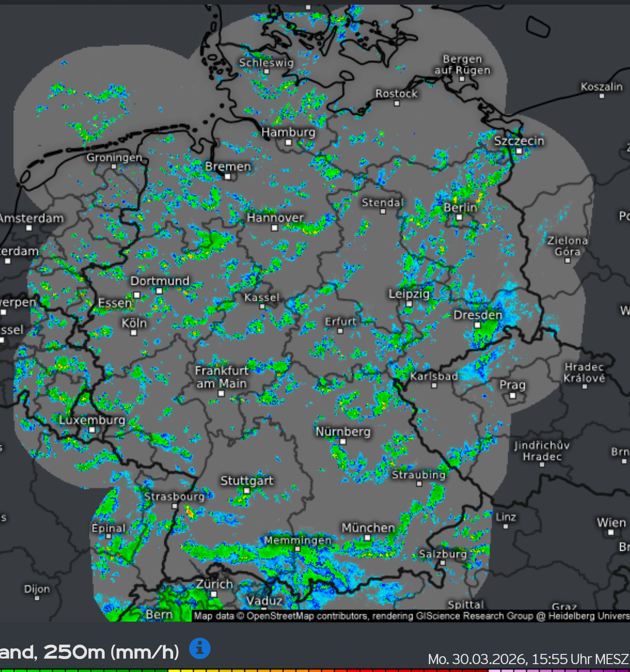Open the blue info icon beside mm/h

coord(200,648)
